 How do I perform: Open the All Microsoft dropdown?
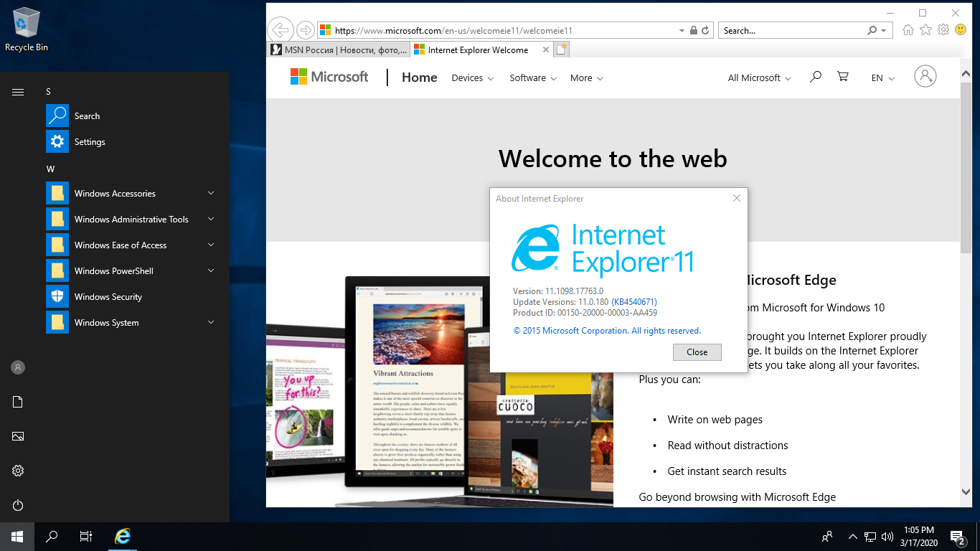tap(759, 78)
